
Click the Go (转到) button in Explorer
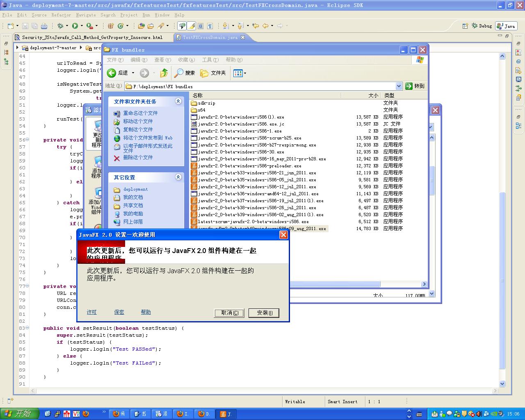(415, 86)
